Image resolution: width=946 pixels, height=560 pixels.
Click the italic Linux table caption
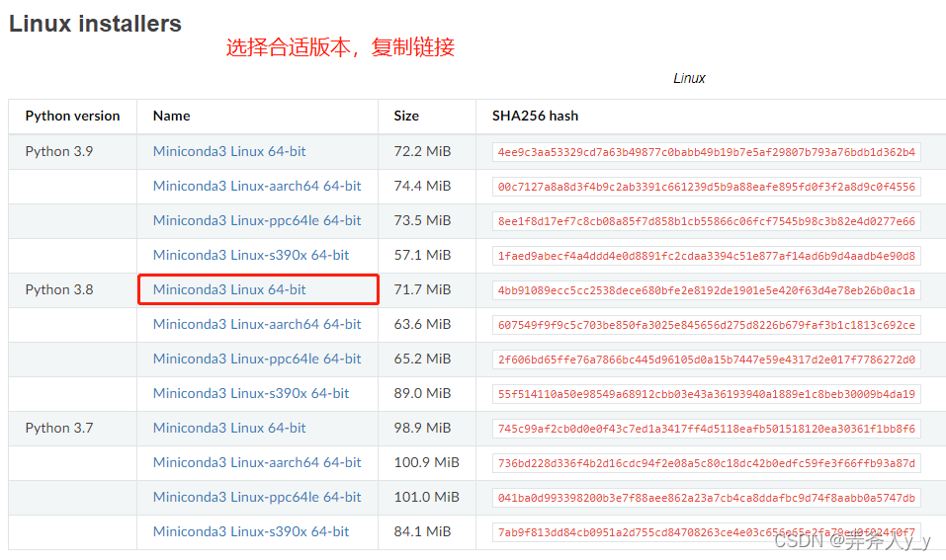(x=689, y=78)
